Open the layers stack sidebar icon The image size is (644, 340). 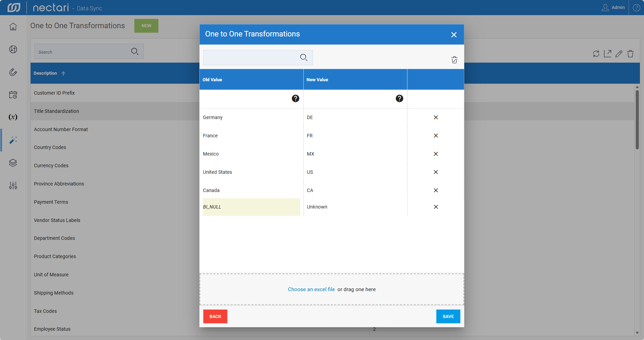click(x=13, y=163)
